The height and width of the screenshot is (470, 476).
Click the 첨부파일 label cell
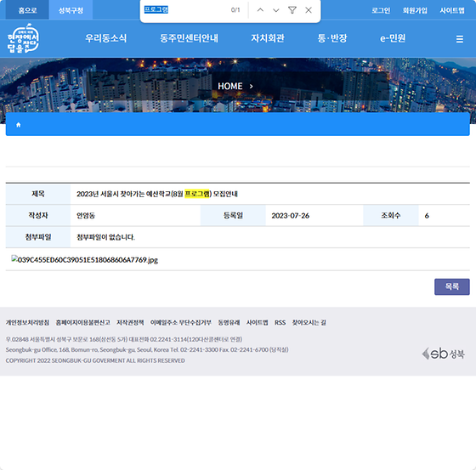(38, 237)
